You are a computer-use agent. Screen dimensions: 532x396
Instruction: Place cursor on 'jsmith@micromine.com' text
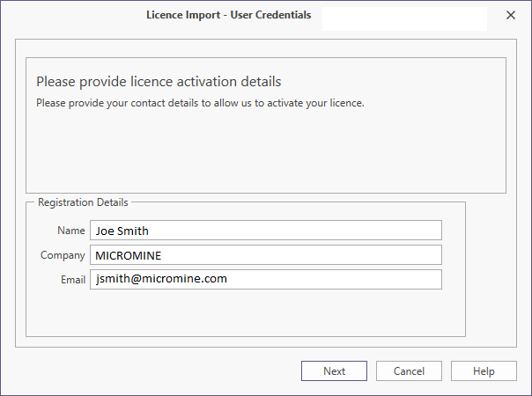pyautogui.click(x=161, y=279)
